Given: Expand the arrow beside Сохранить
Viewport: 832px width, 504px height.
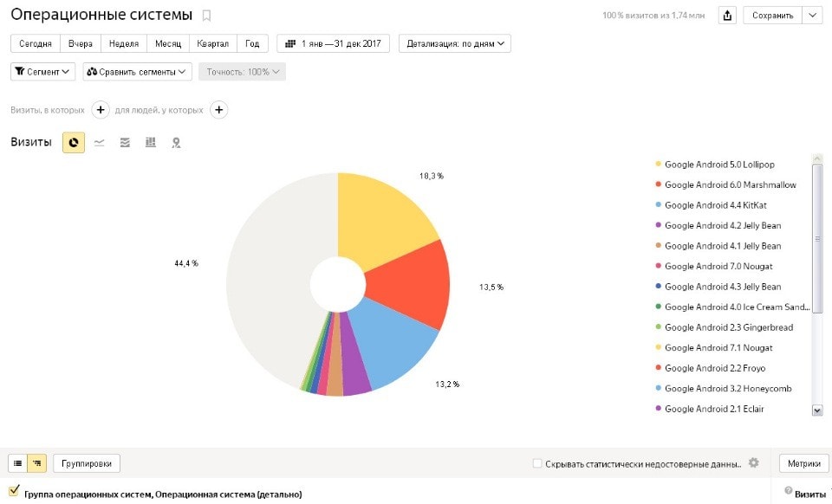Looking at the screenshot, I should pos(812,16).
